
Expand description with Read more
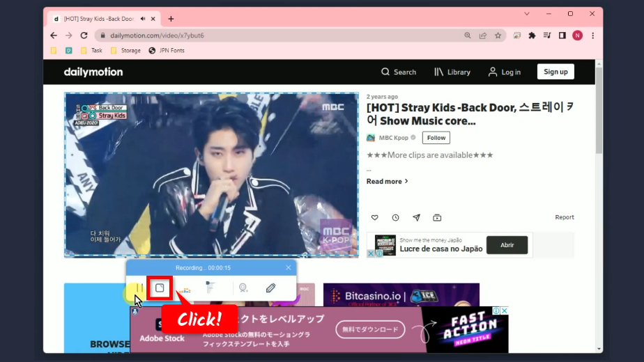coord(388,182)
